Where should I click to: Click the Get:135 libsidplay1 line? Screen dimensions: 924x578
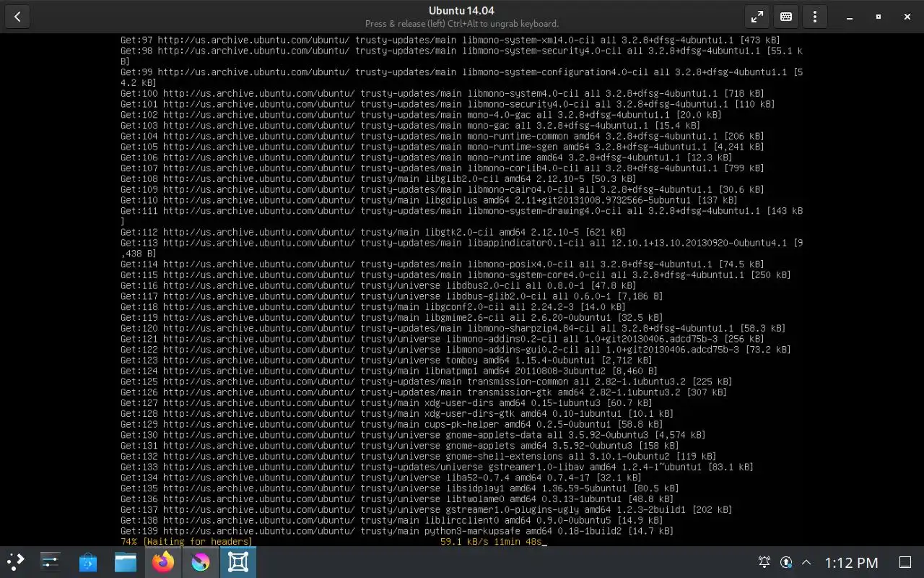(400, 488)
